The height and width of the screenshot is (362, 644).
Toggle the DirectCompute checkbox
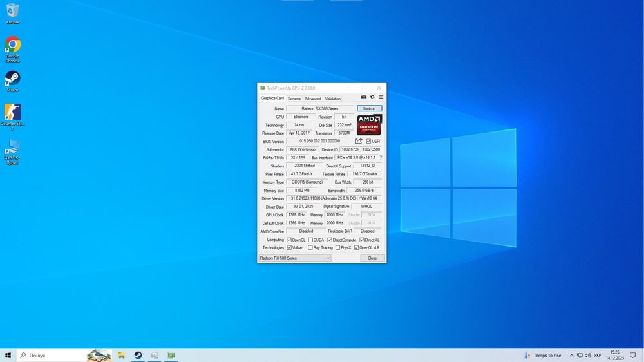pyautogui.click(x=329, y=240)
